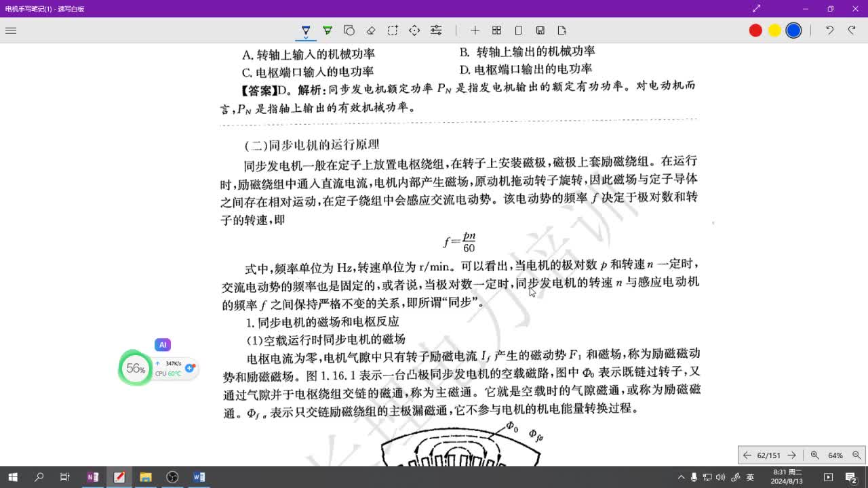Export the document file
The height and width of the screenshot is (488, 868).
click(x=561, y=30)
